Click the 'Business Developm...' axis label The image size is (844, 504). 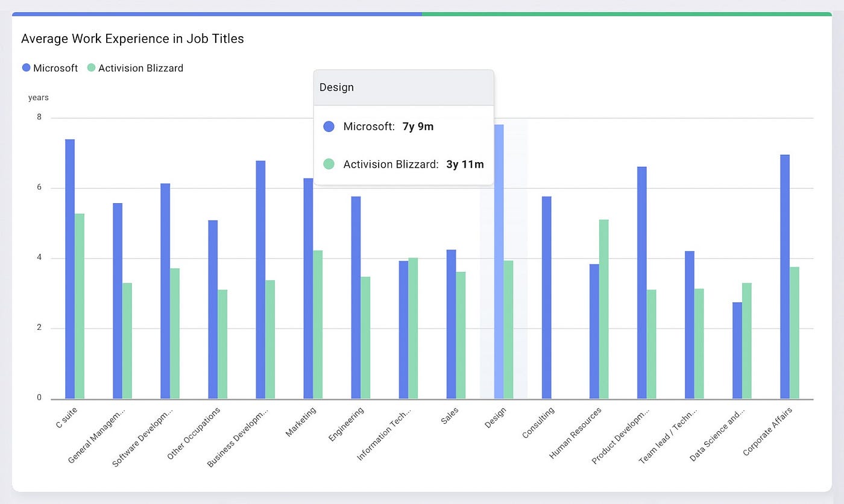[238, 437]
